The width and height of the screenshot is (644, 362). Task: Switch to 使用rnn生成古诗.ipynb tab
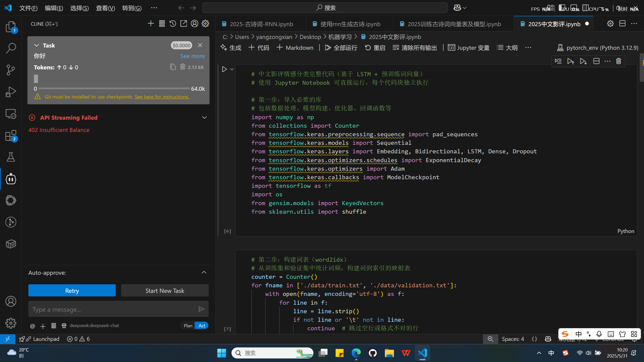pos(350,24)
